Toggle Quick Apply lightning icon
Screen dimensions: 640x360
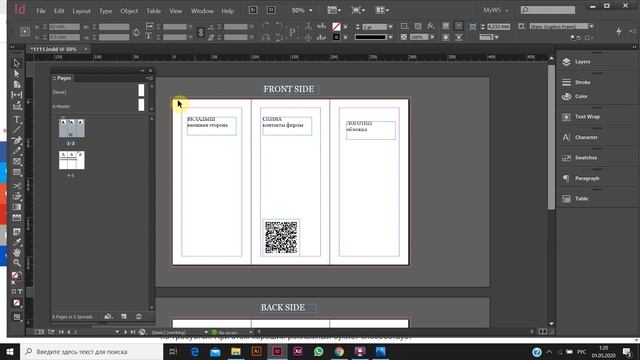[x=619, y=31]
